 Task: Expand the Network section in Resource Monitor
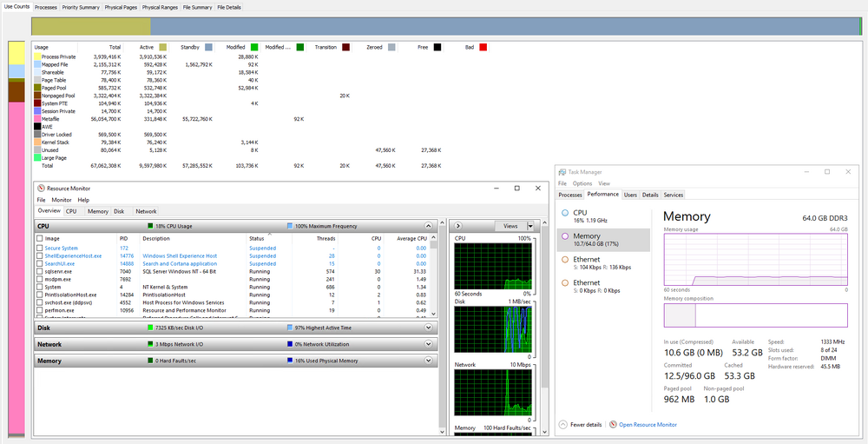pyautogui.click(x=428, y=344)
